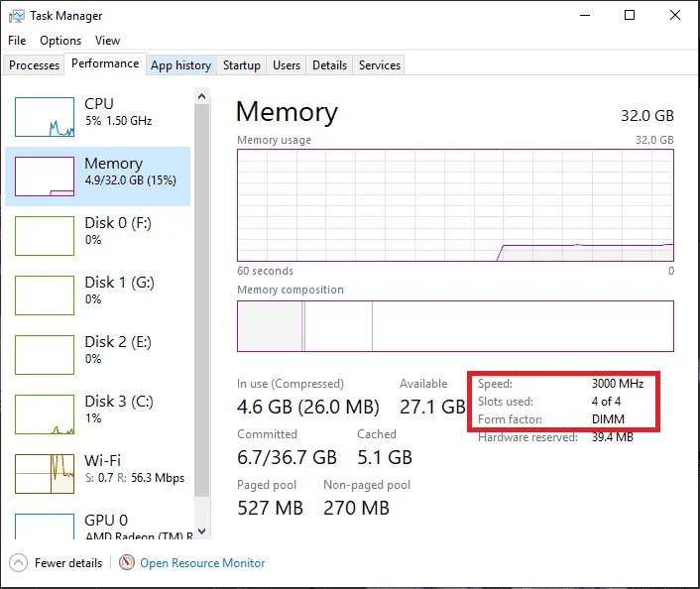
Task: Click the 60 seconds graph label
Action: (265, 271)
